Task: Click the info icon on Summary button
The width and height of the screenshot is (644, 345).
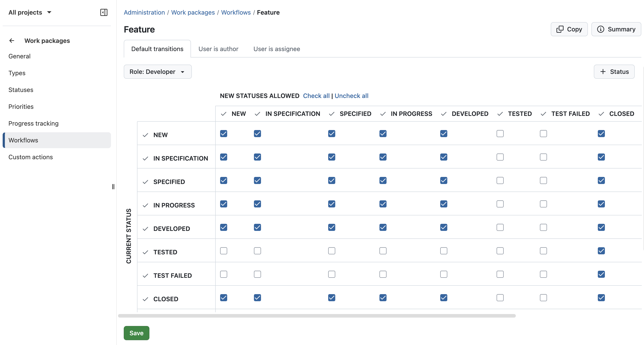Action: (600, 29)
